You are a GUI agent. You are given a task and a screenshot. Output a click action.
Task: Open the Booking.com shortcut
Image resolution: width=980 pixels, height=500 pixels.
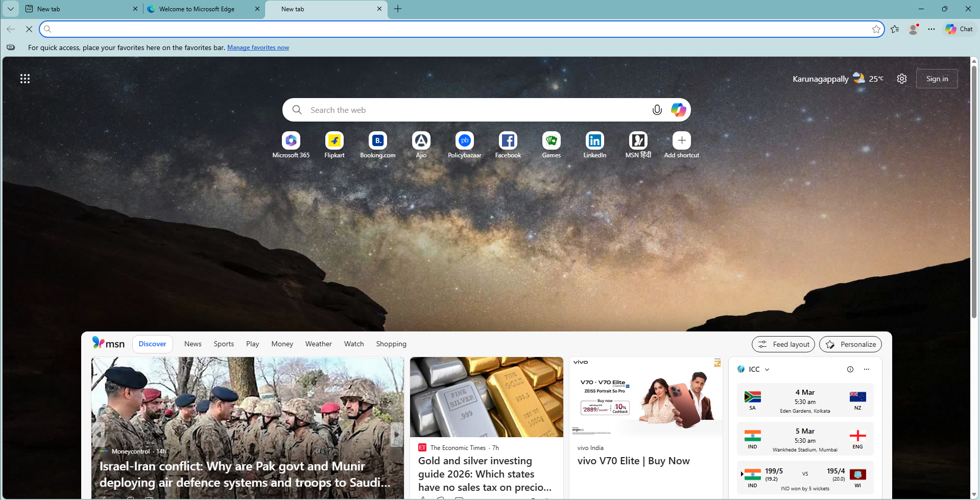coord(377,145)
